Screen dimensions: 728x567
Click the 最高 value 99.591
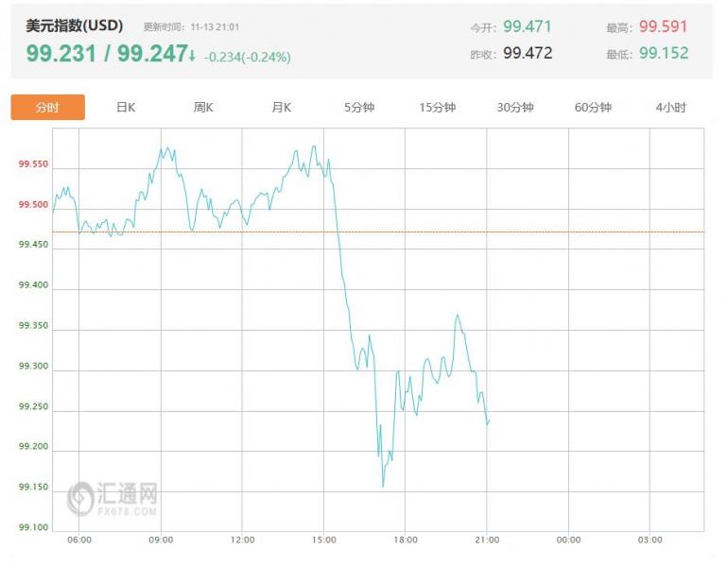point(663,27)
